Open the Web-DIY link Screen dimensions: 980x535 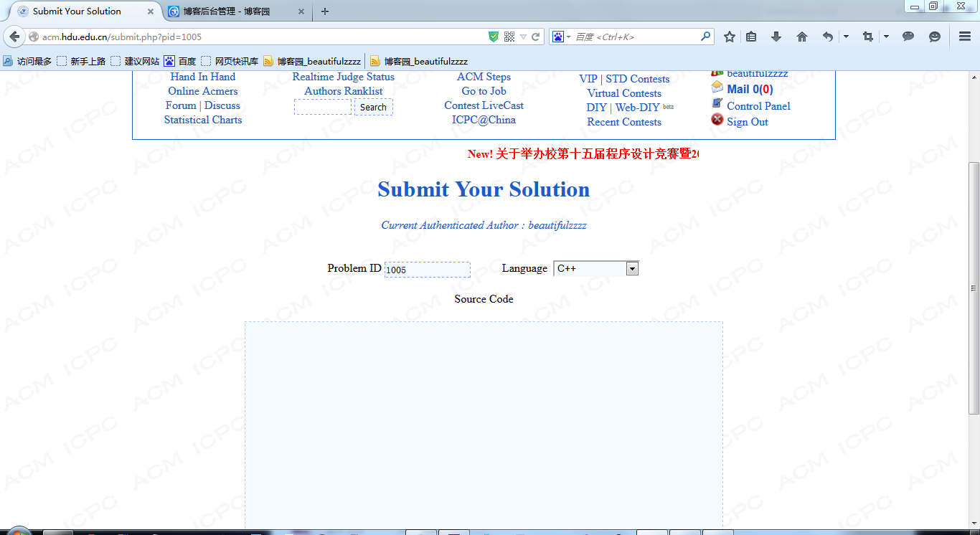[638, 108]
